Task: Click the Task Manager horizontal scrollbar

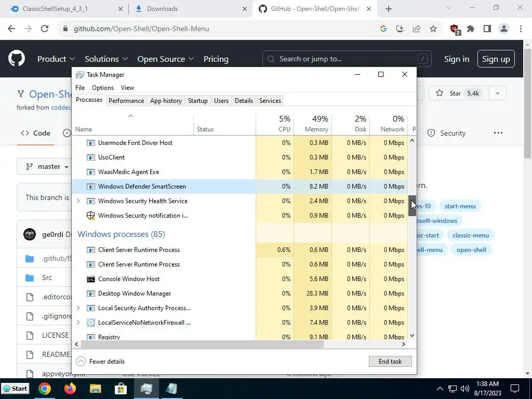Action: pos(202,344)
